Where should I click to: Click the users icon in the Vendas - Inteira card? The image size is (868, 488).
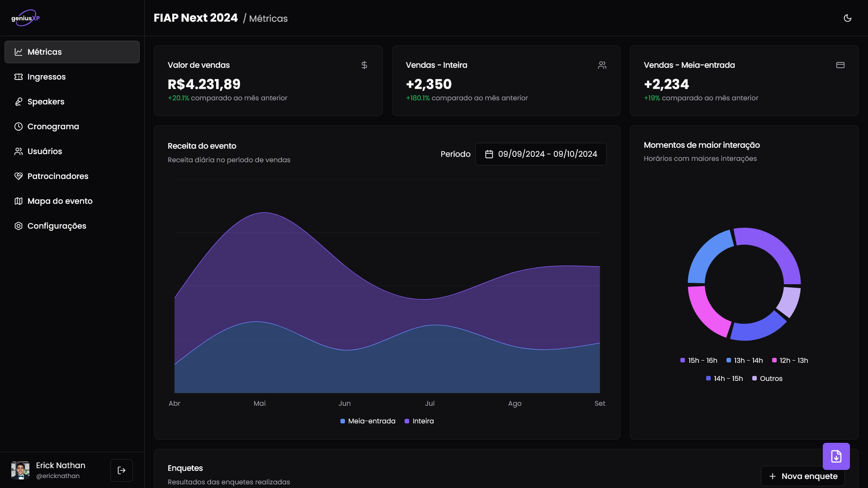pos(602,65)
